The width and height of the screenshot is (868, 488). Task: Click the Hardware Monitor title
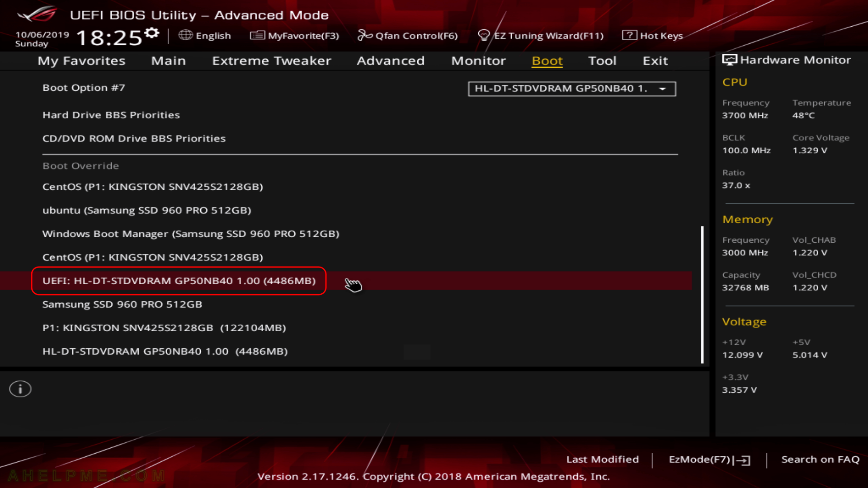click(795, 60)
